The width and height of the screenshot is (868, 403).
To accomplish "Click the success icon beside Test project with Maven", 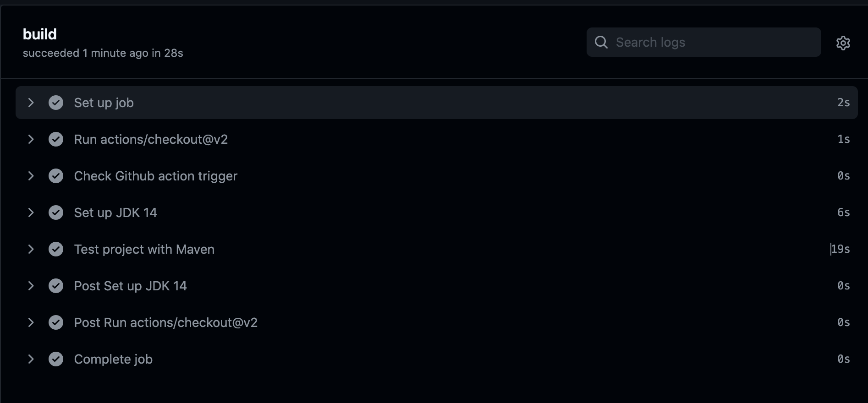I will point(56,249).
